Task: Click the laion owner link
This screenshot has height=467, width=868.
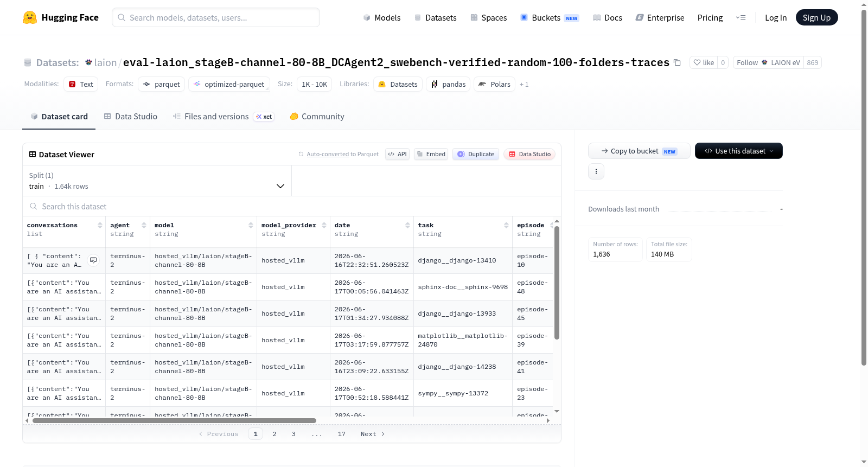Action: (x=105, y=62)
